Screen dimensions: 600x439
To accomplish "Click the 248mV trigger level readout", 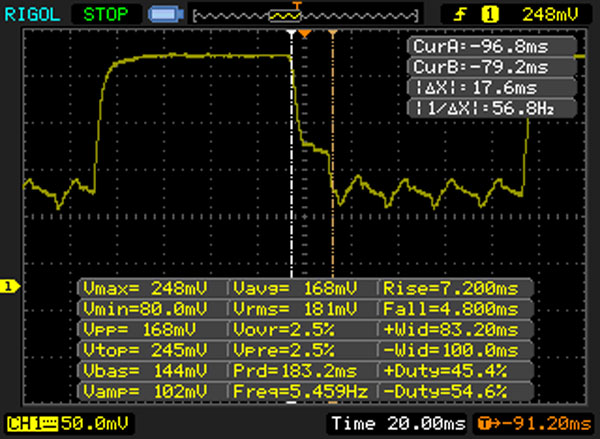I will click(x=550, y=15).
